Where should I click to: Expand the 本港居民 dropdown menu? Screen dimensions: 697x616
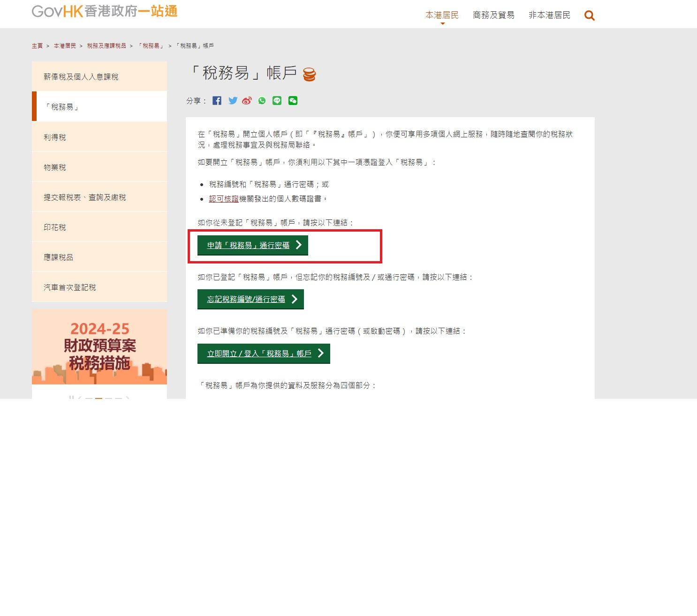(x=441, y=15)
